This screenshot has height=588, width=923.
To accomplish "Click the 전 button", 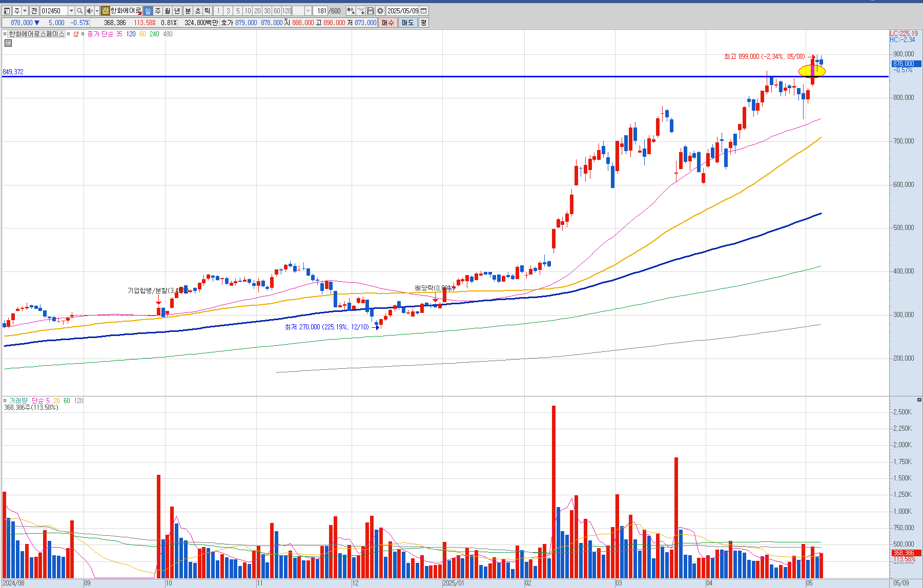I will tap(34, 11).
